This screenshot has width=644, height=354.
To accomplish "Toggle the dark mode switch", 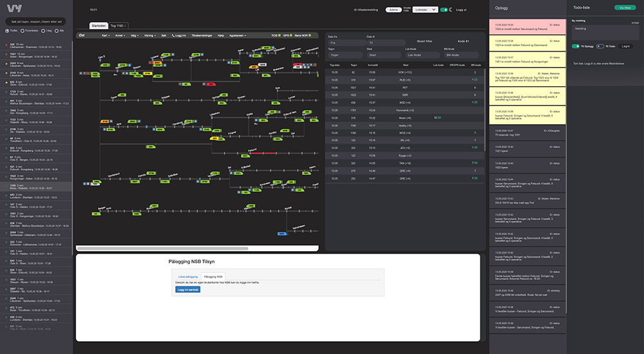I will [x=444, y=10].
